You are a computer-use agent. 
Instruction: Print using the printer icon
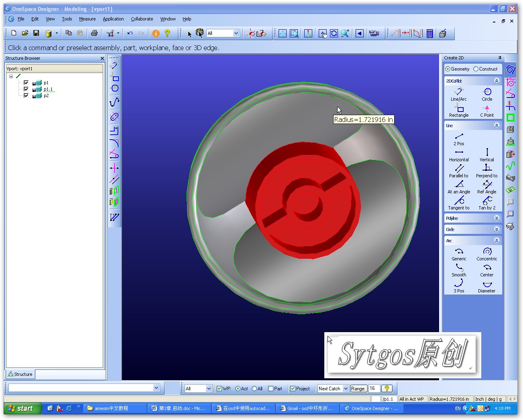click(x=94, y=33)
